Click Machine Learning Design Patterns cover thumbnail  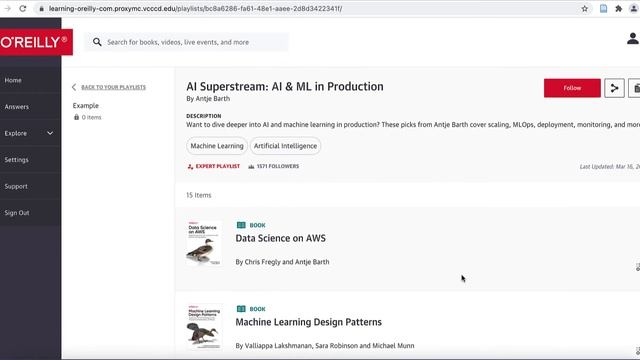pos(204,327)
